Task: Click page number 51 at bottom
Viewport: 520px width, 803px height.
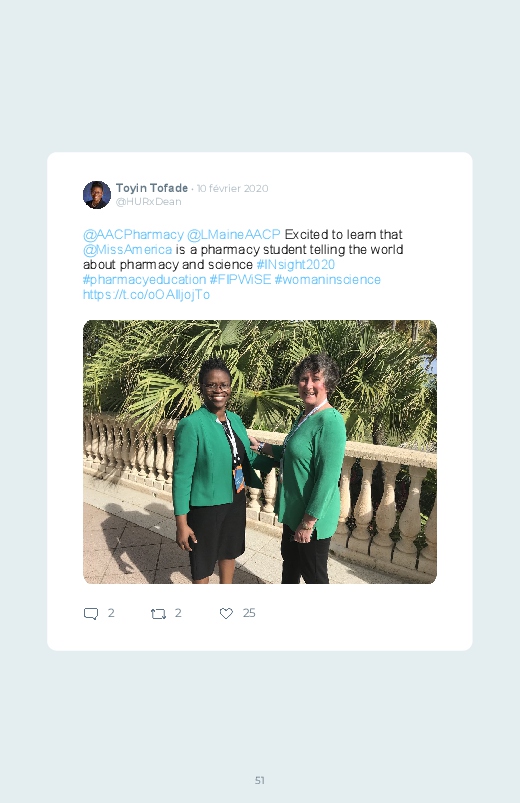Action: click(x=260, y=780)
